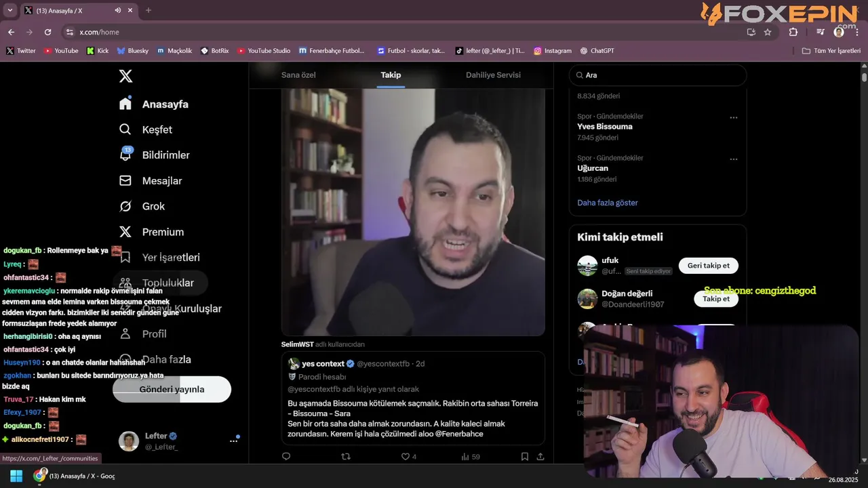Click the @Fenerbahce mention in the tweet
Viewport: 868px width, 488px height.
(459, 434)
